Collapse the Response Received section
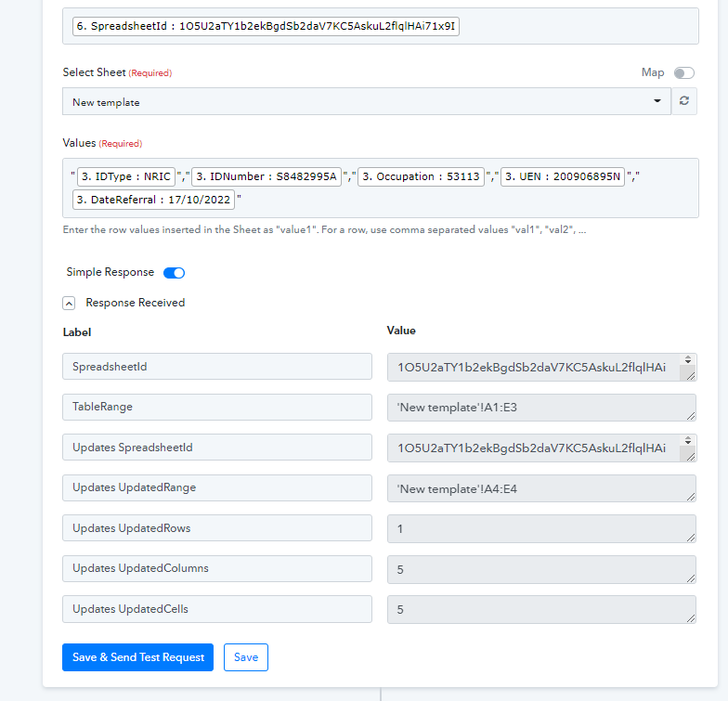Screen dimensions: 728x701 [x=69, y=303]
